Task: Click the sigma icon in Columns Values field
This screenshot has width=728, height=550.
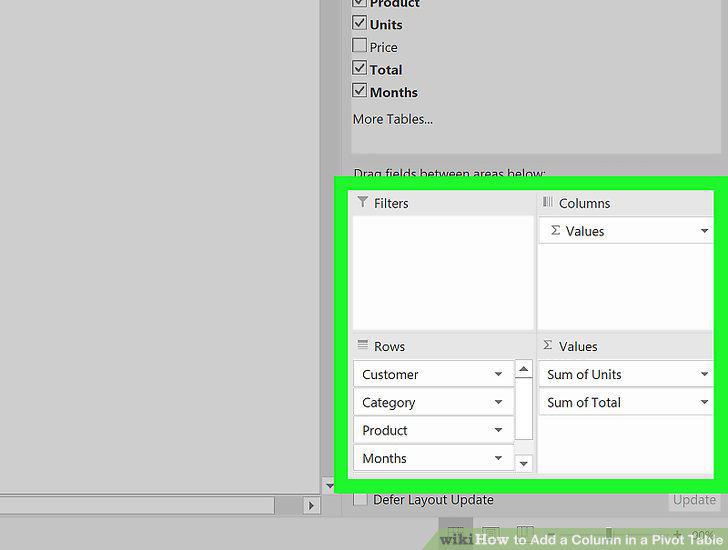Action: (555, 230)
